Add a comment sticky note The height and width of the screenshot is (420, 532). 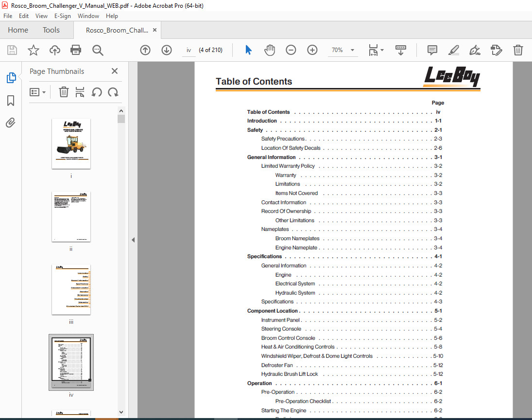(x=432, y=50)
